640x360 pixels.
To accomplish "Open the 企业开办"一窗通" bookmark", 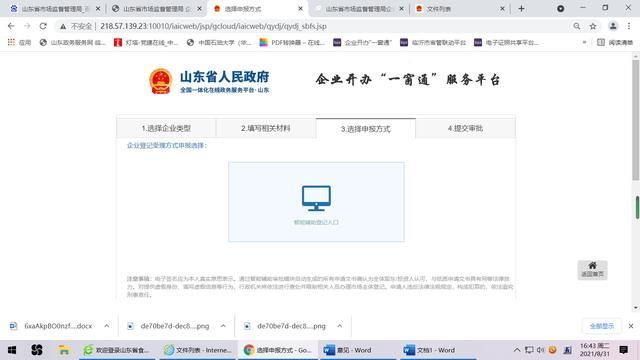I will pos(362,42).
